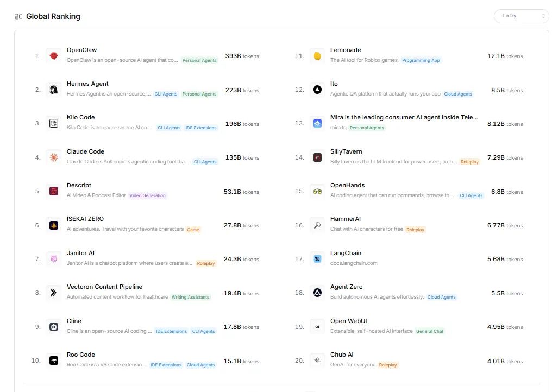This screenshot has height=392, width=558.
Task: Click the Vectoron Content Pipeline chevron icon
Action: click(54, 293)
